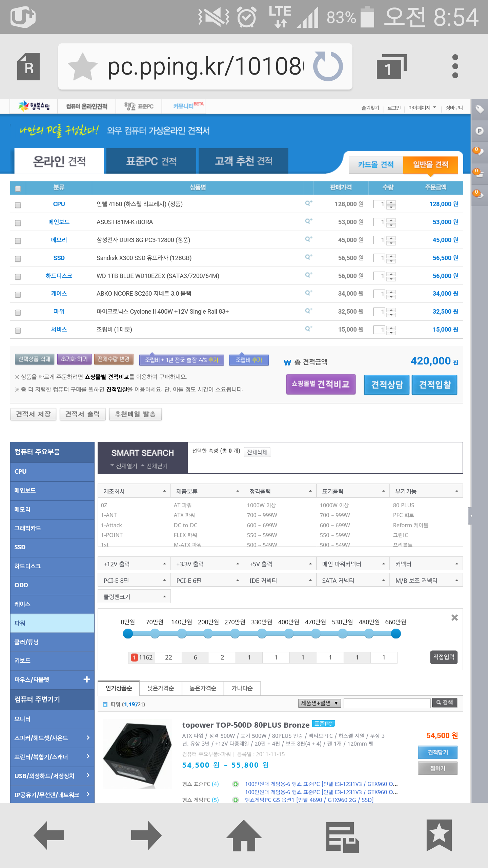Screen dimensions: 488x868
Task: Open the bottom bookmarks star icon
Action: (439, 835)
